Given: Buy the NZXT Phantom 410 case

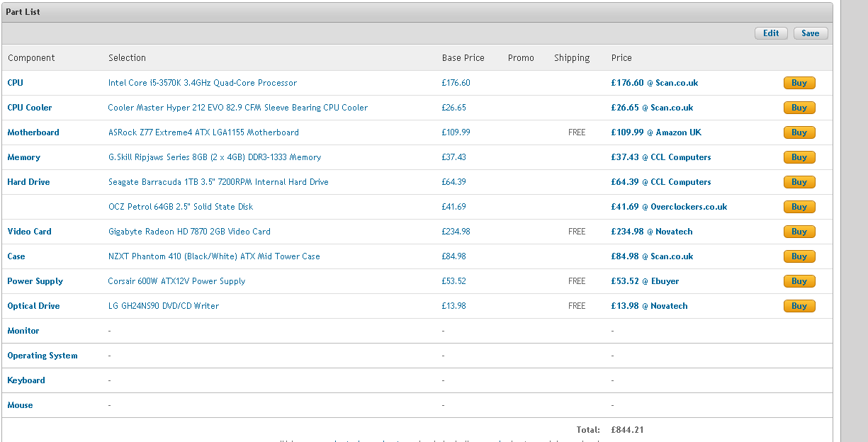Looking at the screenshot, I should (799, 256).
